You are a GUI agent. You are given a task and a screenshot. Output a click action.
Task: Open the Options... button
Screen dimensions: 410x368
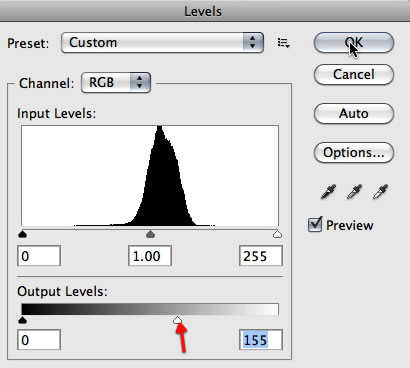354,153
